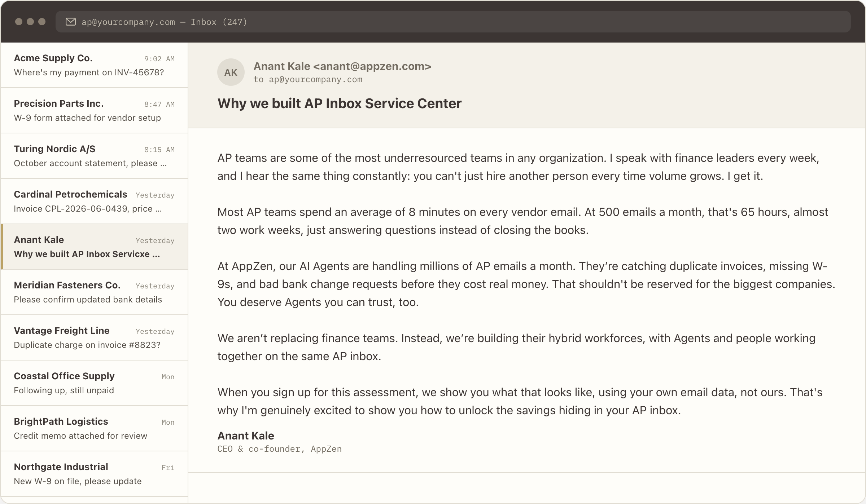Screen dimensions: 866x504
Task: Select the Coastal Office Supply email
Action: [94, 383]
